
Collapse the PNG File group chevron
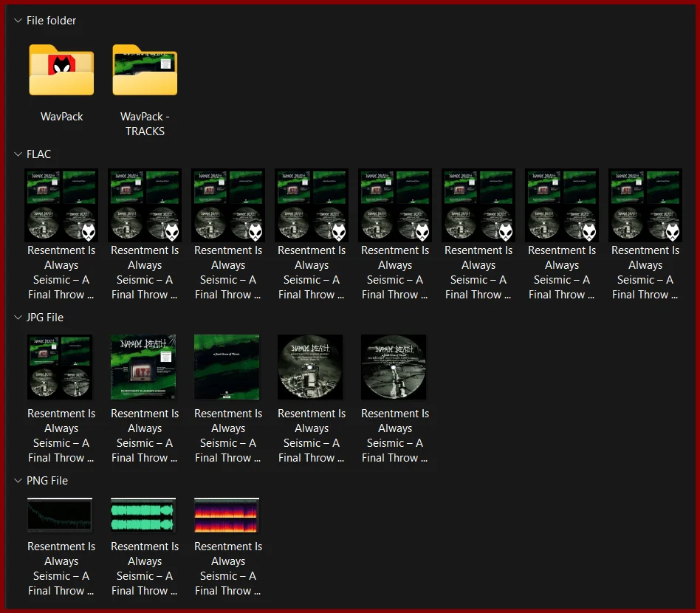(18, 481)
